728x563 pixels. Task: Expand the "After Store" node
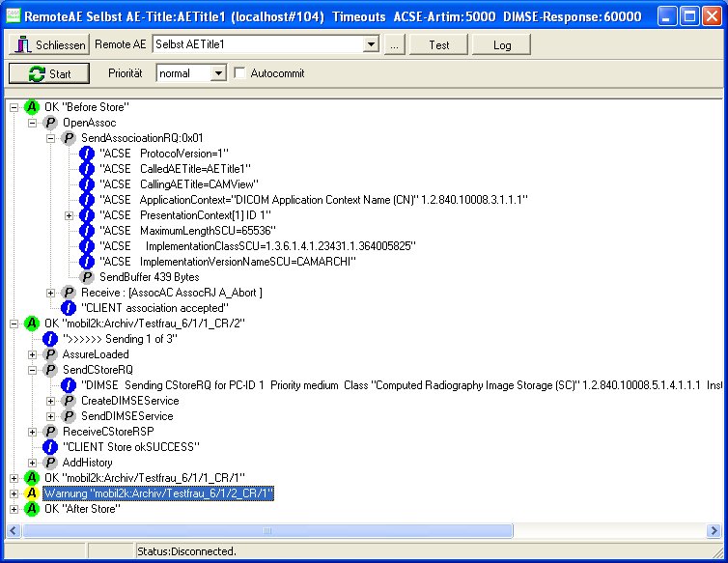pyautogui.click(x=14, y=509)
